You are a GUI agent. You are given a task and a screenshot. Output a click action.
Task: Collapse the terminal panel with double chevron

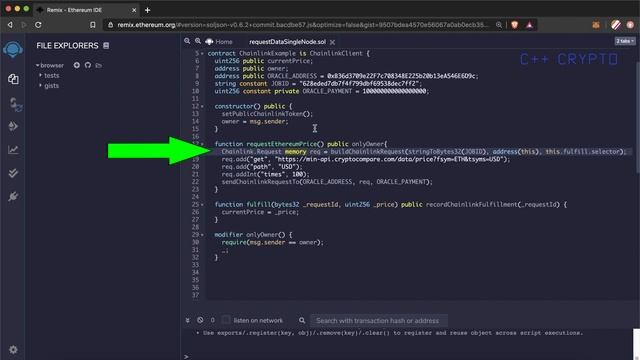187,320
